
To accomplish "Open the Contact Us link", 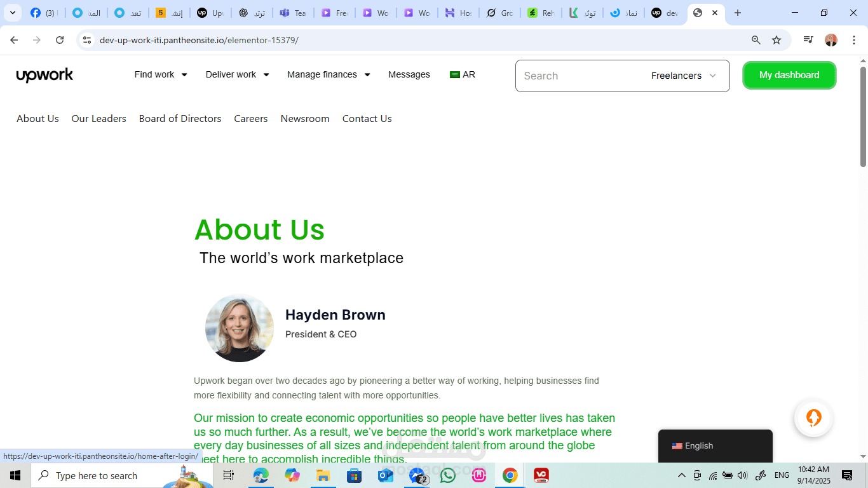I will coord(367,118).
